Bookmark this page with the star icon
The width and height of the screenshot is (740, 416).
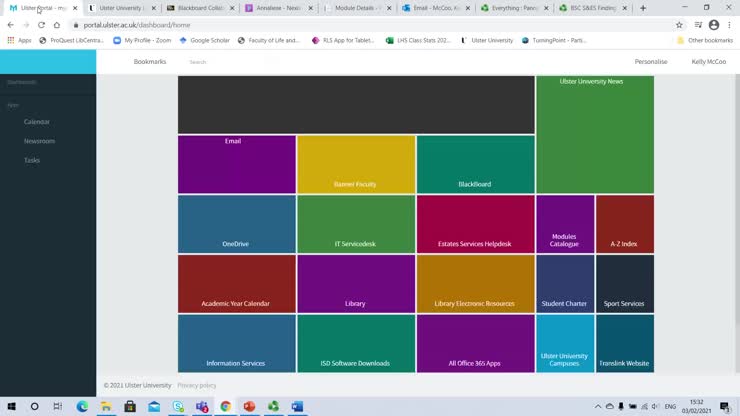(679, 25)
